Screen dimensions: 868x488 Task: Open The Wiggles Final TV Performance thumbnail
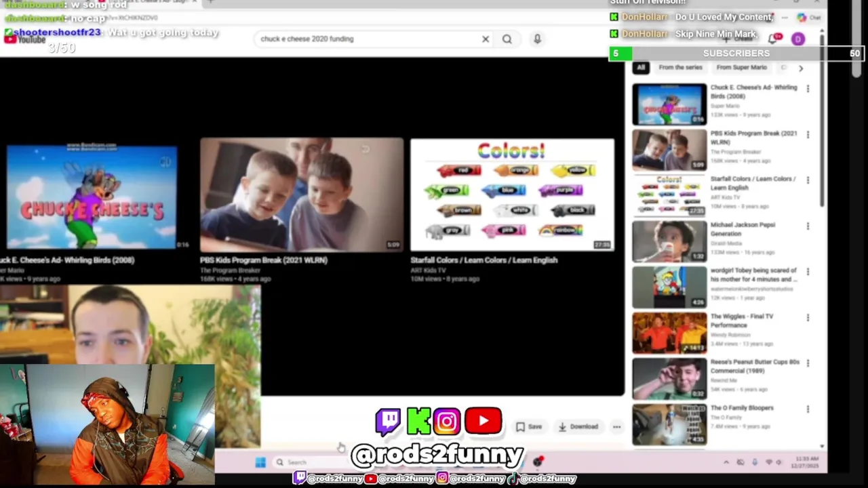coord(669,333)
